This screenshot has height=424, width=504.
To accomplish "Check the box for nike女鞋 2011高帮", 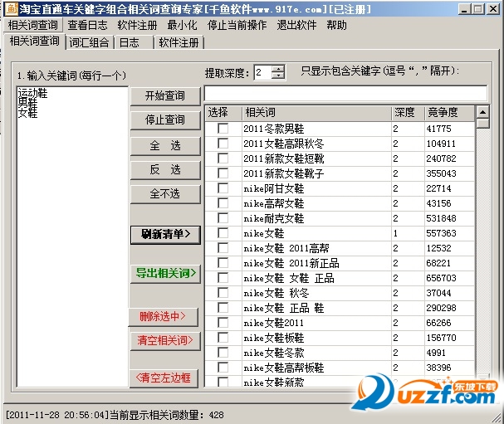I will [223, 248].
